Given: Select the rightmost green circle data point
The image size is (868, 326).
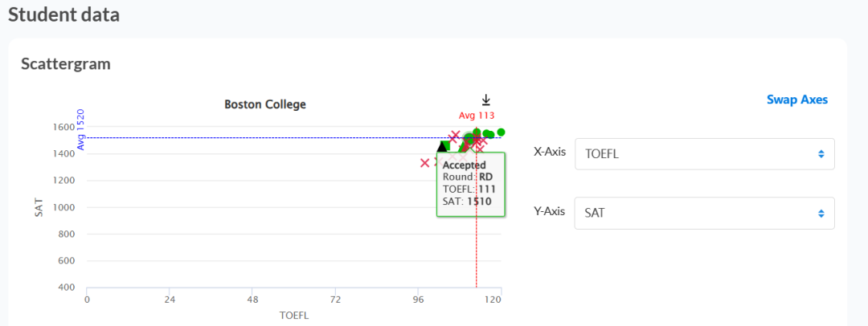Looking at the screenshot, I should [501, 132].
